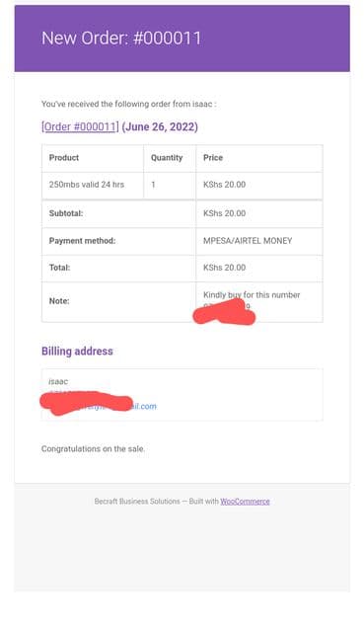Screen dimensions: 364x631
Task: Click the Price column header
Action: click(259, 158)
